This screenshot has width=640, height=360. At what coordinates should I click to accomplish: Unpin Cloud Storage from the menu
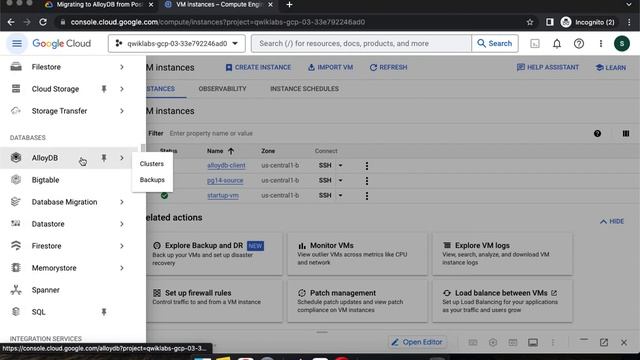pyautogui.click(x=104, y=89)
